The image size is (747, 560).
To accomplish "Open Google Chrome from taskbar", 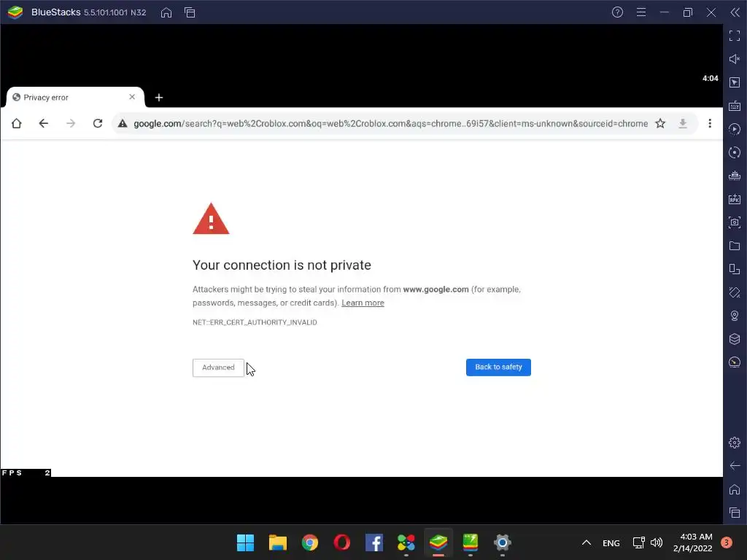I will (x=309, y=542).
